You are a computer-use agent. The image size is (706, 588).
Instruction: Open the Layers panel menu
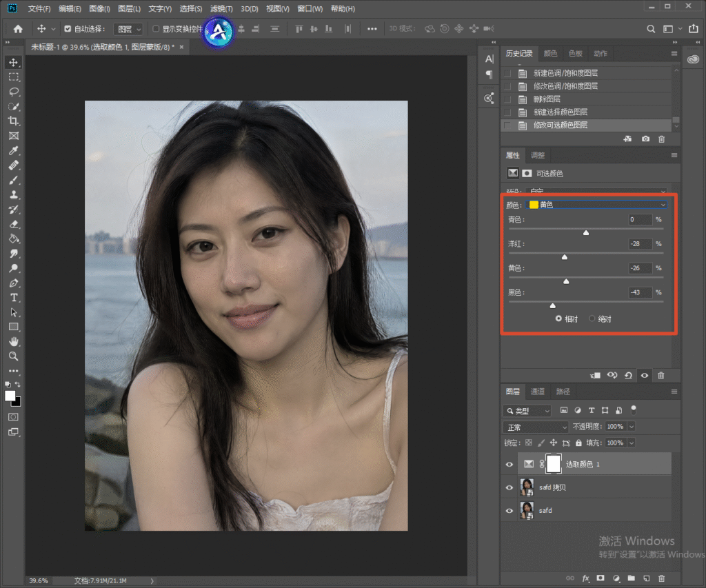coord(674,392)
